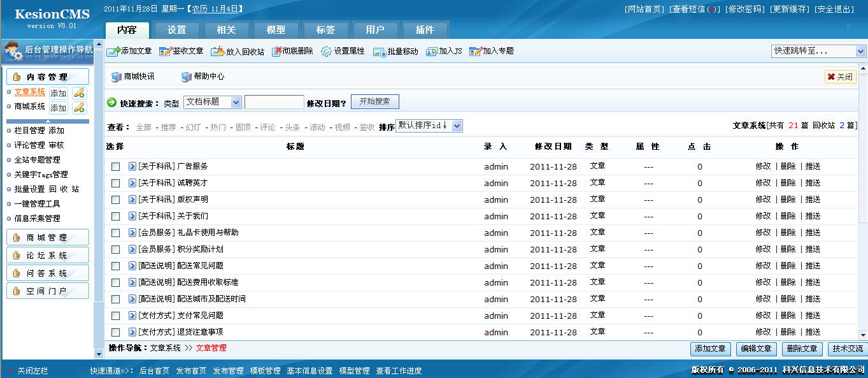Open the 模型 (Model) tab
The width and height of the screenshot is (868, 378).
276,29
